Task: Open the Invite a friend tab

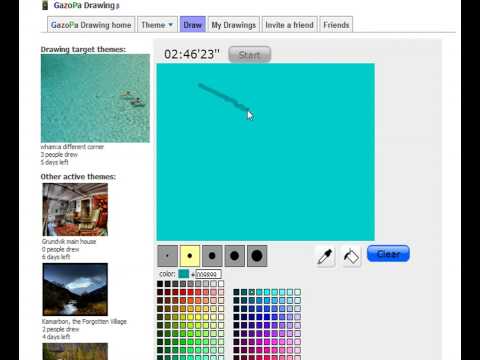Action: [x=289, y=25]
